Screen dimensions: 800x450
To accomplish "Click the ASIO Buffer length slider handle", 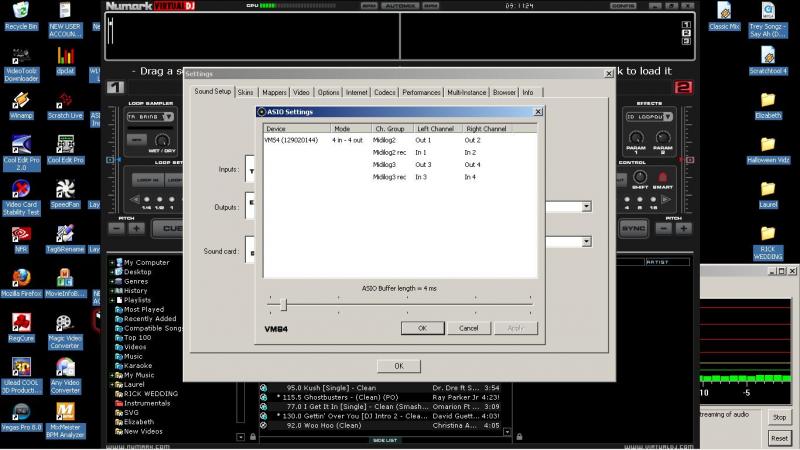I will point(283,304).
